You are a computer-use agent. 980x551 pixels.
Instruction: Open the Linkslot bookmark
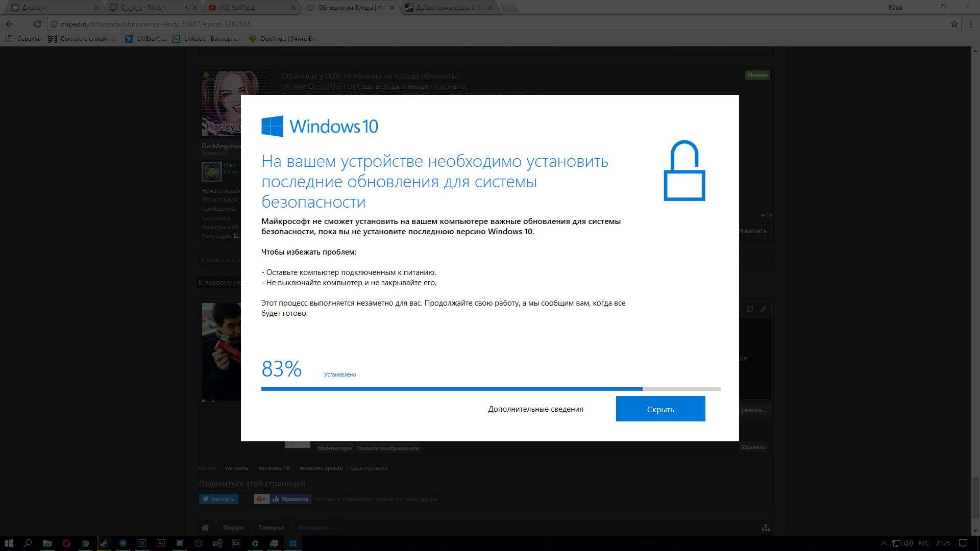[x=207, y=39]
